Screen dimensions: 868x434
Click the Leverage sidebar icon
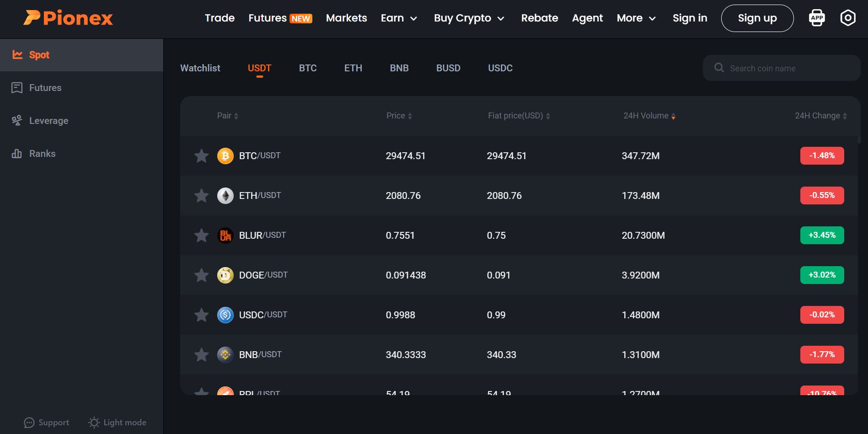pos(17,121)
